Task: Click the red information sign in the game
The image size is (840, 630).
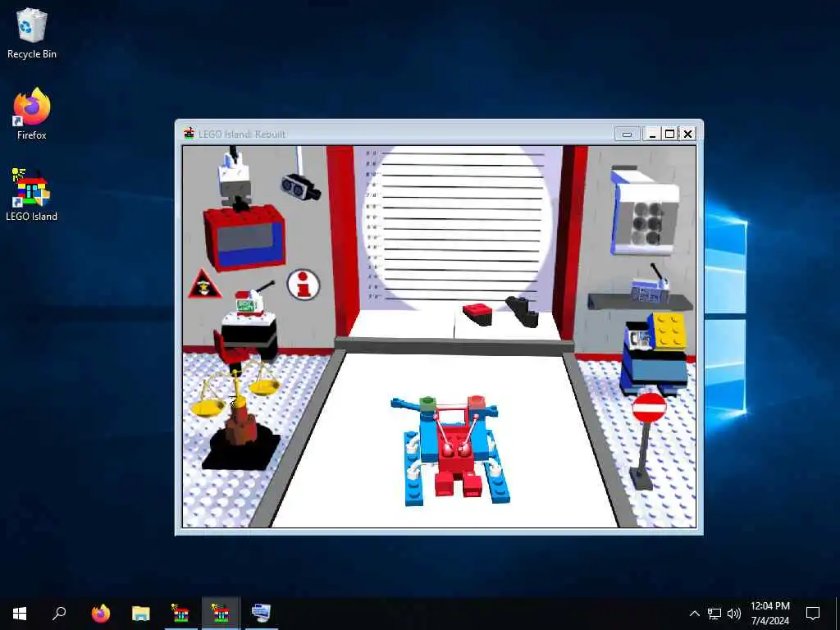Action: click(304, 285)
